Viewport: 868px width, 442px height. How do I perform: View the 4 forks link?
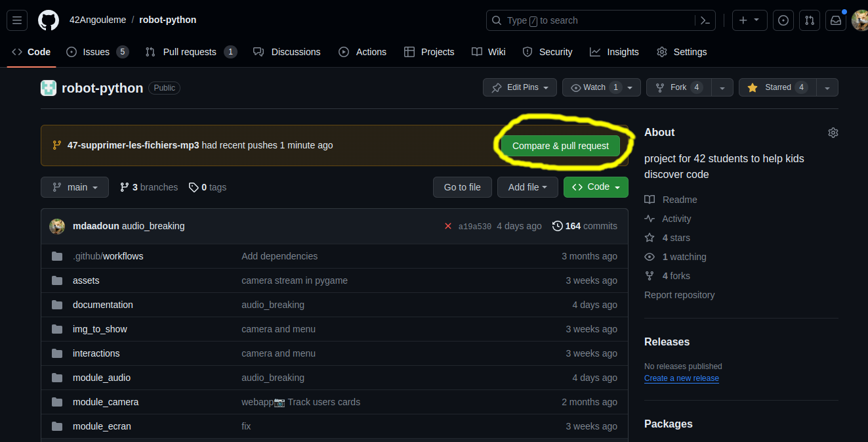tap(667, 276)
